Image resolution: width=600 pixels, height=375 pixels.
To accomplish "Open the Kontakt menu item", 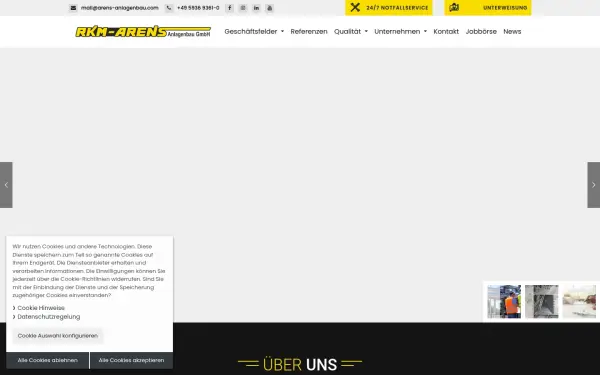I will (446, 31).
